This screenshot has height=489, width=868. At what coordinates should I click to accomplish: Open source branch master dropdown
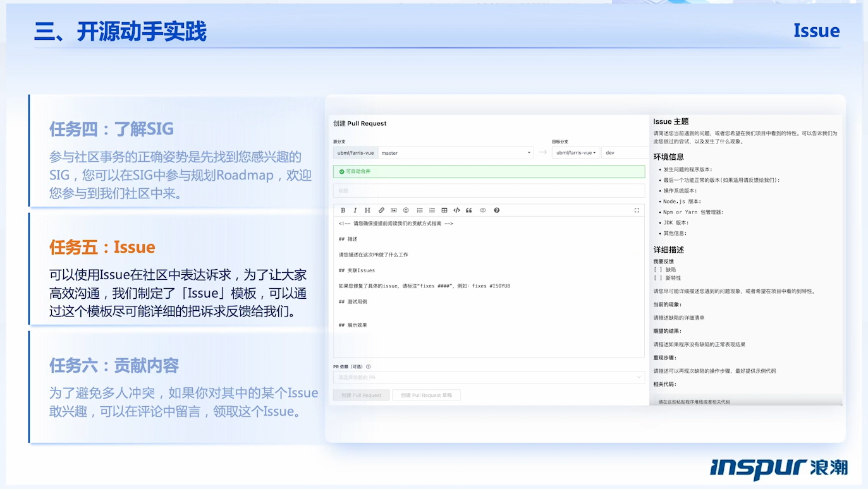456,153
